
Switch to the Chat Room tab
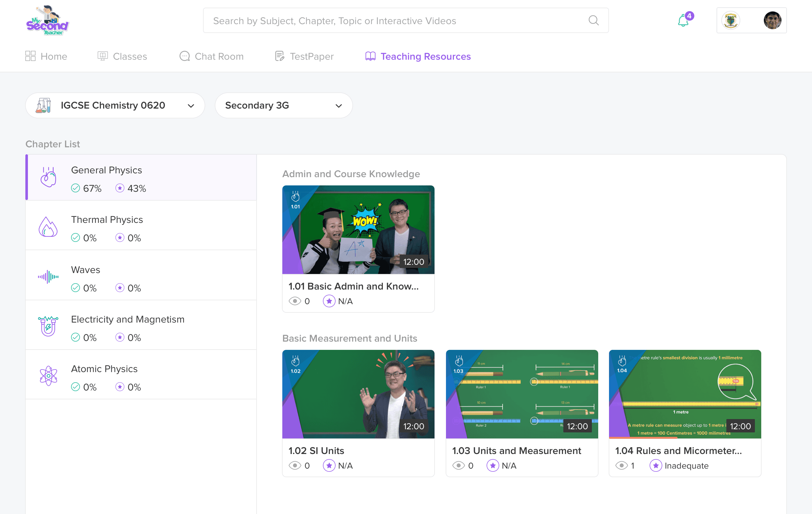pyautogui.click(x=212, y=56)
